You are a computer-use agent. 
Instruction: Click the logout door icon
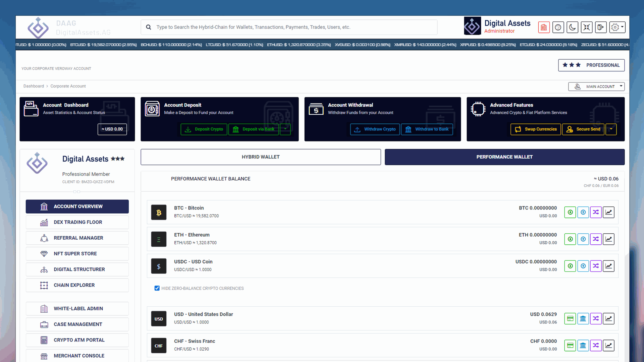pos(601,27)
